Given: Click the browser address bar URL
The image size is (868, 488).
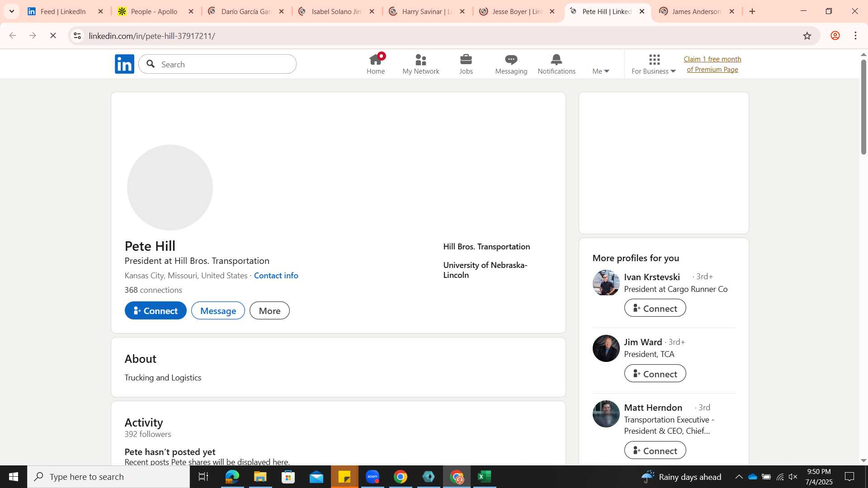Looking at the screenshot, I should pyautogui.click(x=151, y=36).
